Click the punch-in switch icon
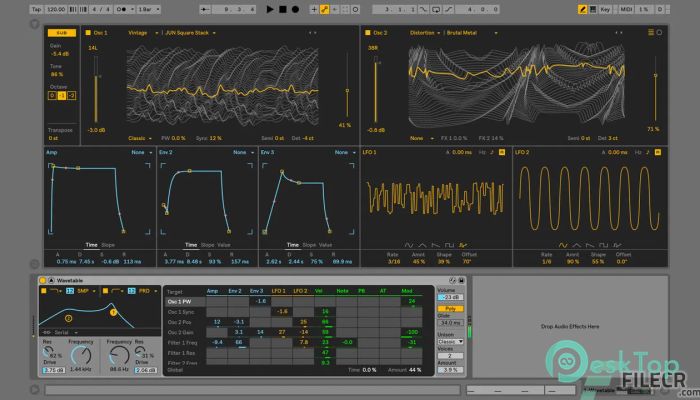 (x=423, y=9)
